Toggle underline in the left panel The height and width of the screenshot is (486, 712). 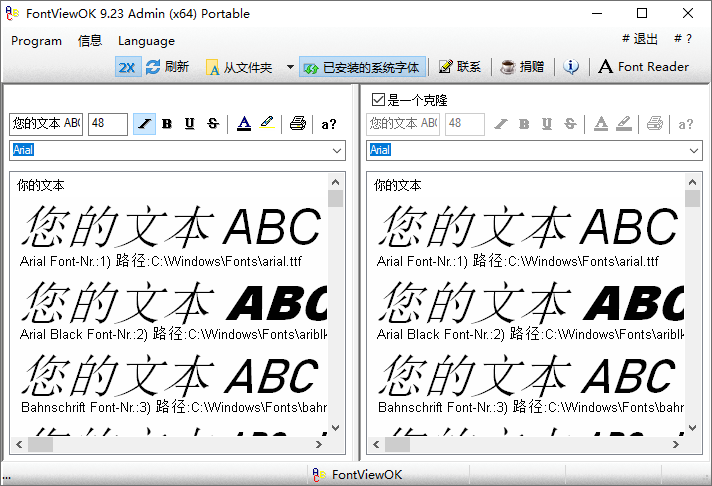coord(190,124)
